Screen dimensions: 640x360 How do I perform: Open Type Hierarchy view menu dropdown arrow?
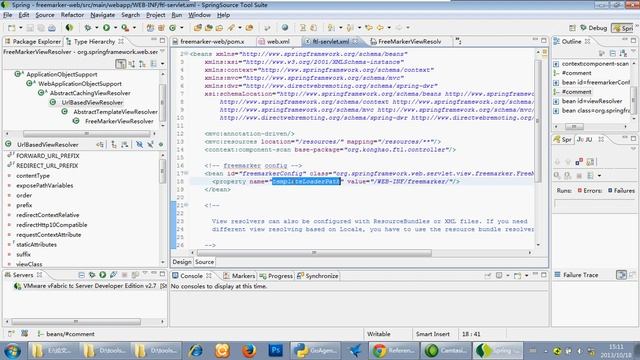[162, 64]
